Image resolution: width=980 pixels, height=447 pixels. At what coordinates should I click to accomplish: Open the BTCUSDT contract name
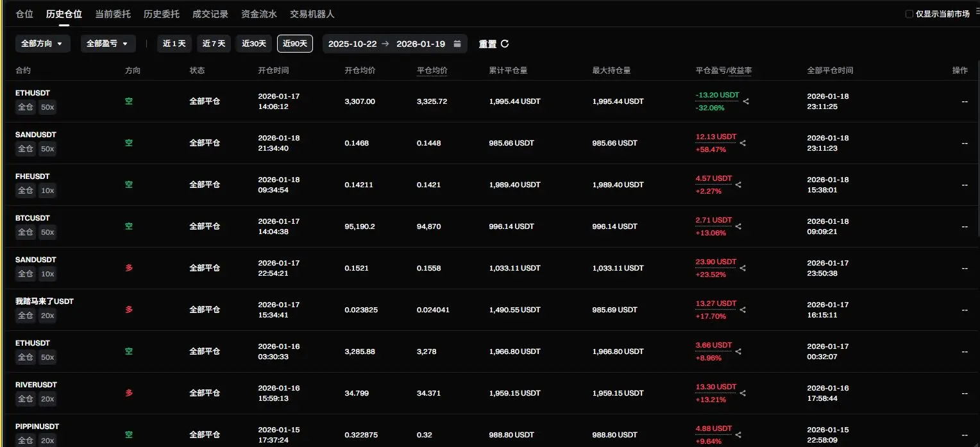[x=33, y=218]
